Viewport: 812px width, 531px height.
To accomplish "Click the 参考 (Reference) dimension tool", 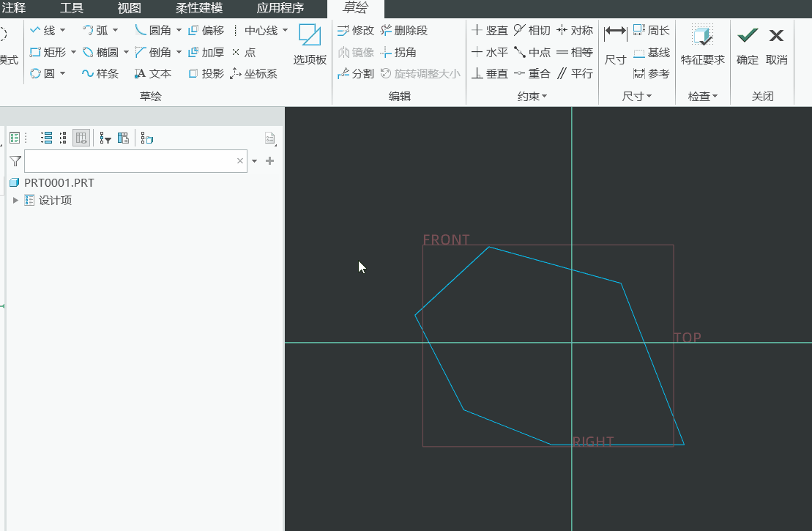I will [652, 73].
